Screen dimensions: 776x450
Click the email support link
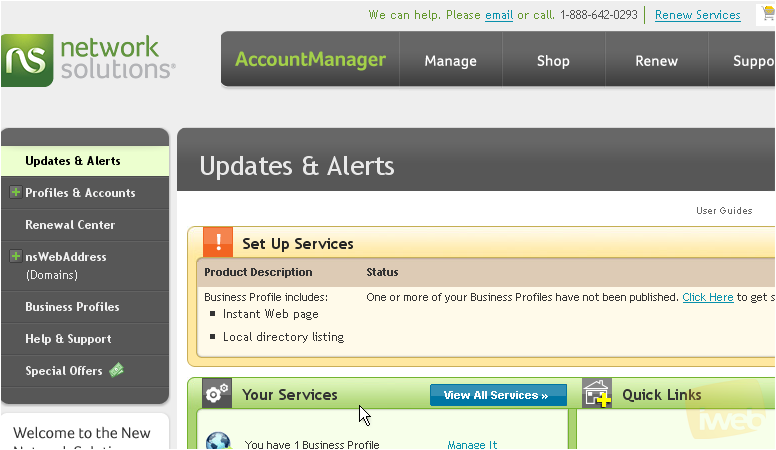click(x=499, y=15)
